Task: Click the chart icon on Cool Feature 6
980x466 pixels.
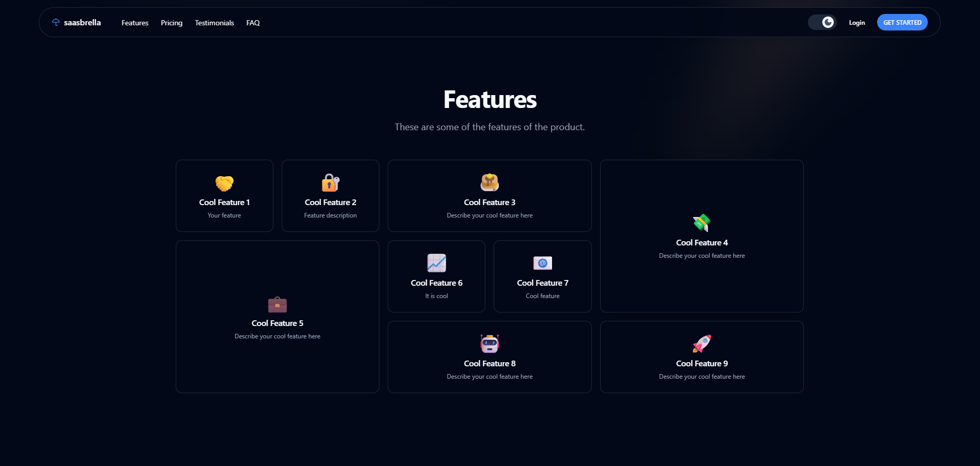Action: coord(436,263)
